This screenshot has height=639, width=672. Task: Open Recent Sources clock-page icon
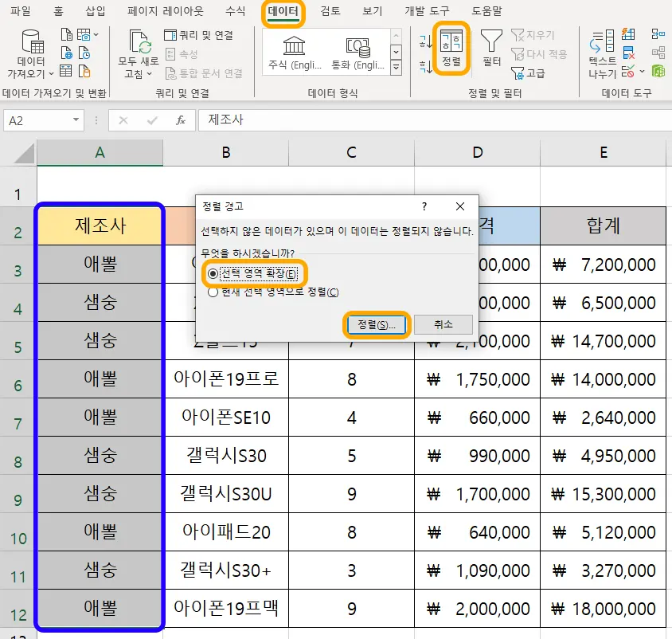[x=84, y=53]
